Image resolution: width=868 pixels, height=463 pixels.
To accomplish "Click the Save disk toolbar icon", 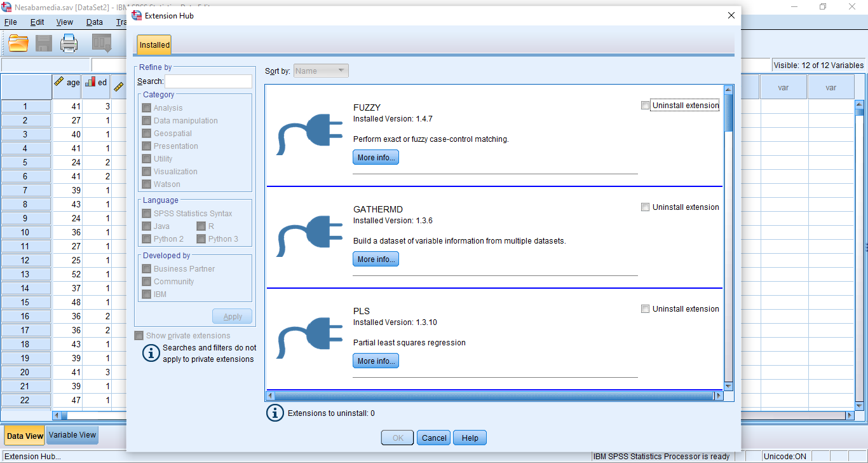I will (x=44, y=43).
